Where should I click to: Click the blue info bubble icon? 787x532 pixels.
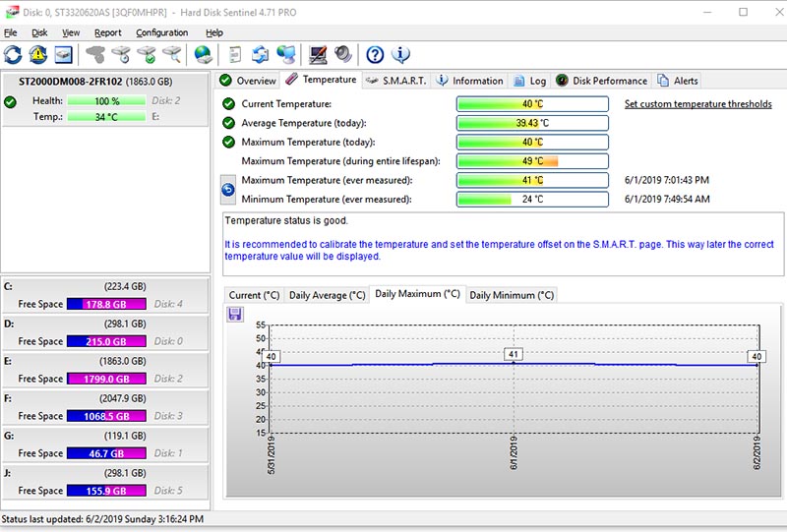(400, 54)
